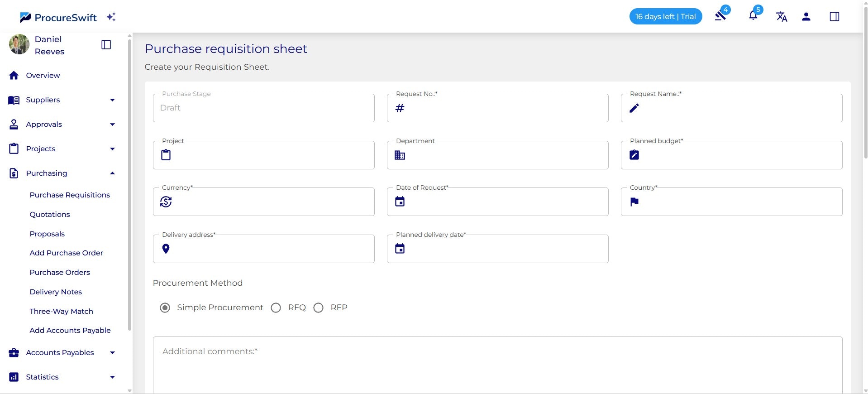Click the Overview home icon
Screen dimensions: 868x394
pyautogui.click(x=14, y=75)
